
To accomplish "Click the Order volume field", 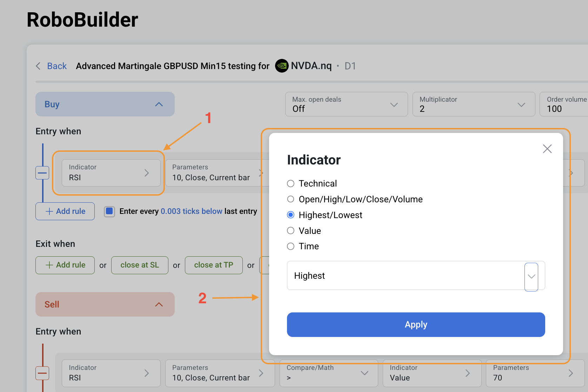I will (564, 104).
